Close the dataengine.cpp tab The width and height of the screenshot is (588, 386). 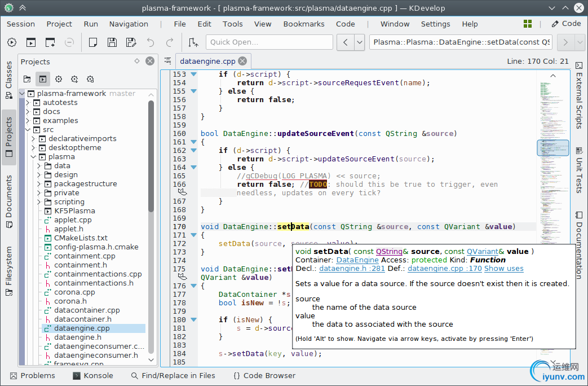coord(242,61)
